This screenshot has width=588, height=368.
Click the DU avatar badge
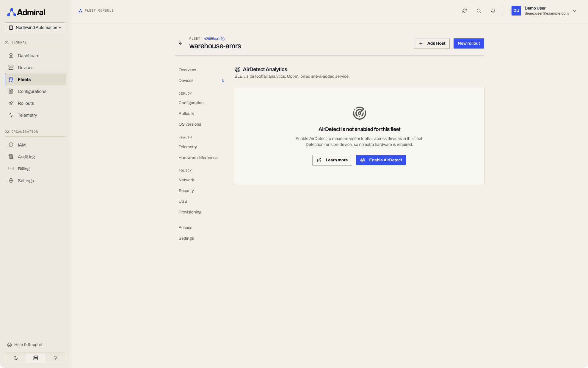coord(516,11)
